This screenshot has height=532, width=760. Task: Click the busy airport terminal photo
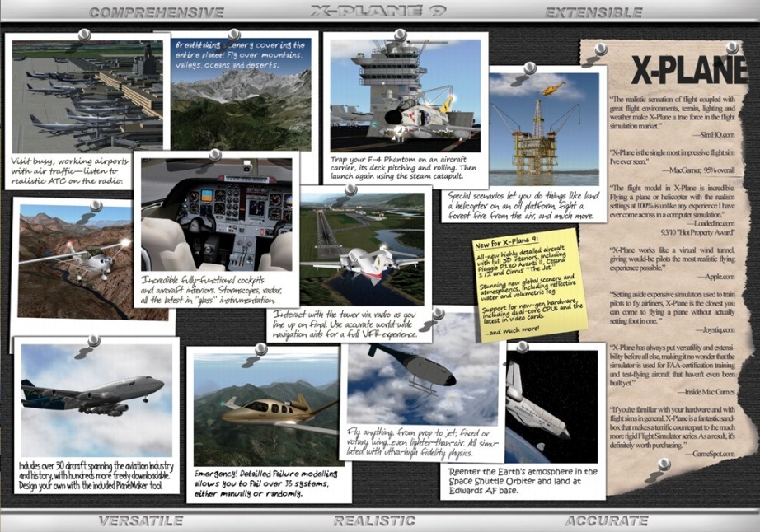click(x=87, y=96)
